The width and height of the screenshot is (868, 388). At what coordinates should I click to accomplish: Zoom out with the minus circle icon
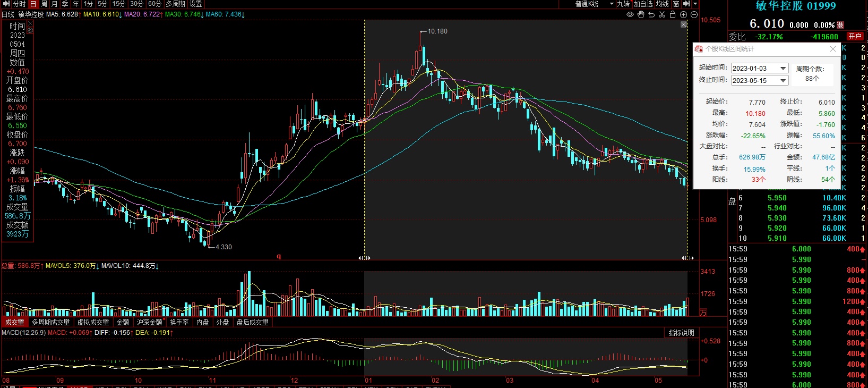[694, 14]
